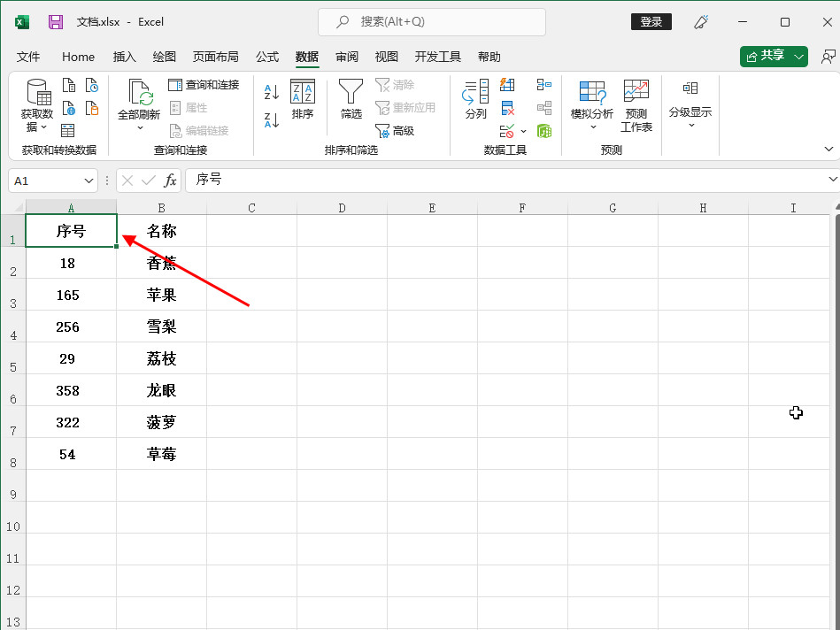The height and width of the screenshot is (630, 840).
Task: Expand the 共享 dropdown arrow
Action: tap(799, 57)
